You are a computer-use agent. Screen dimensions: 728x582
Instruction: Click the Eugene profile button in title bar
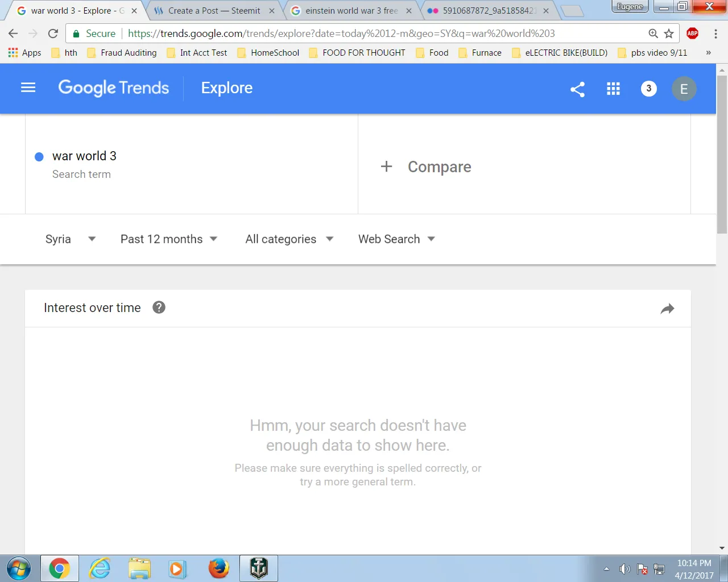[630, 7]
